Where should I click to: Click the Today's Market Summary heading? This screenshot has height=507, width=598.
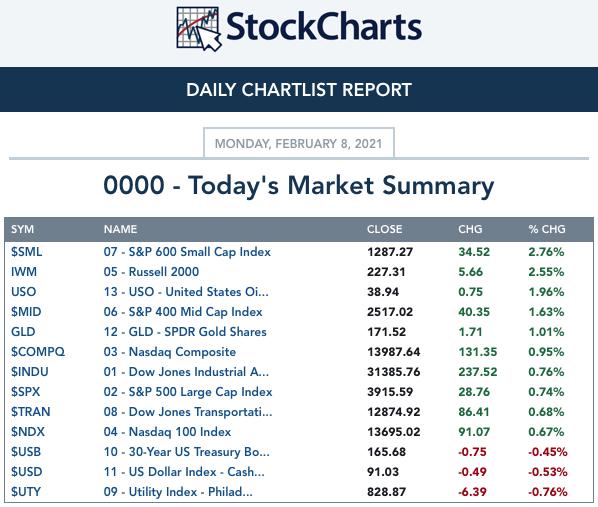tap(299, 185)
